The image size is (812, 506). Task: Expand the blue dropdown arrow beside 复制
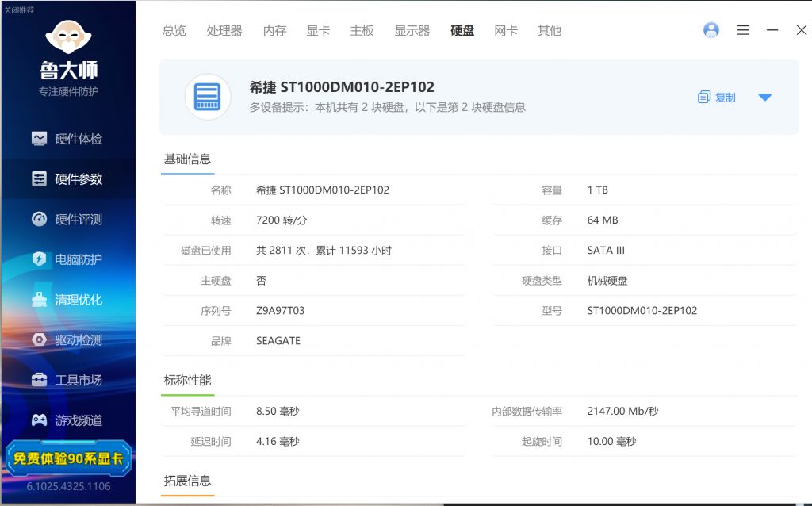tap(765, 98)
